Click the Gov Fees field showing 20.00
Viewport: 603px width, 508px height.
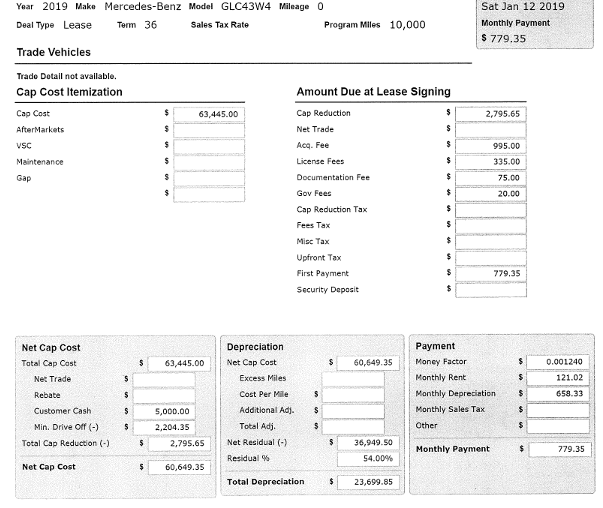491,194
